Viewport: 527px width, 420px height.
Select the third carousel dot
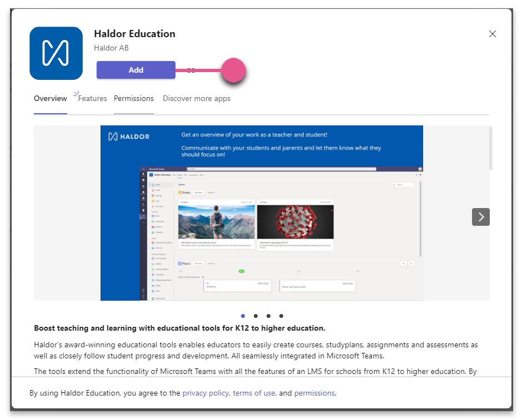[x=268, y=316]
